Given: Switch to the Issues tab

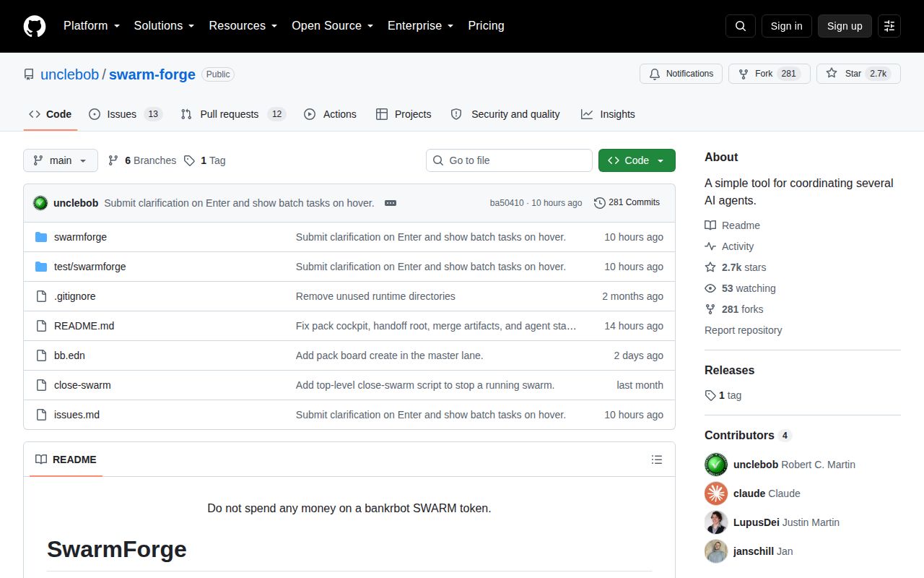Looking at the screenshot, I should (126, 114).
